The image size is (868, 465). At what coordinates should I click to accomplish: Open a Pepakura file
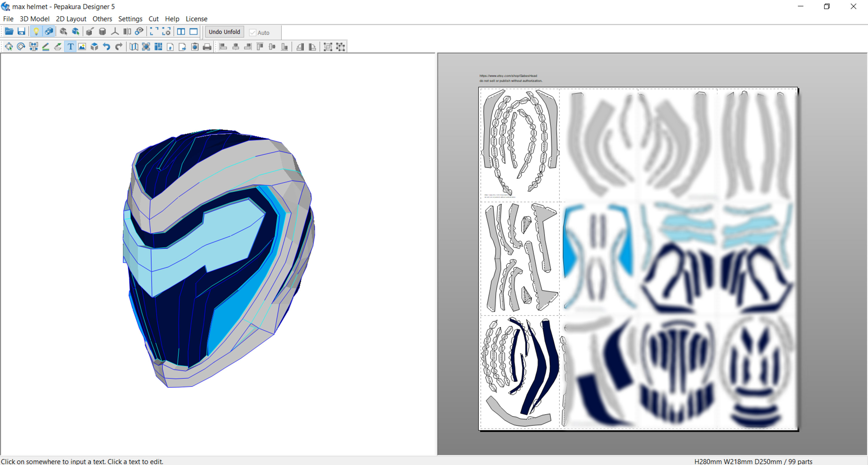(9, 31)
